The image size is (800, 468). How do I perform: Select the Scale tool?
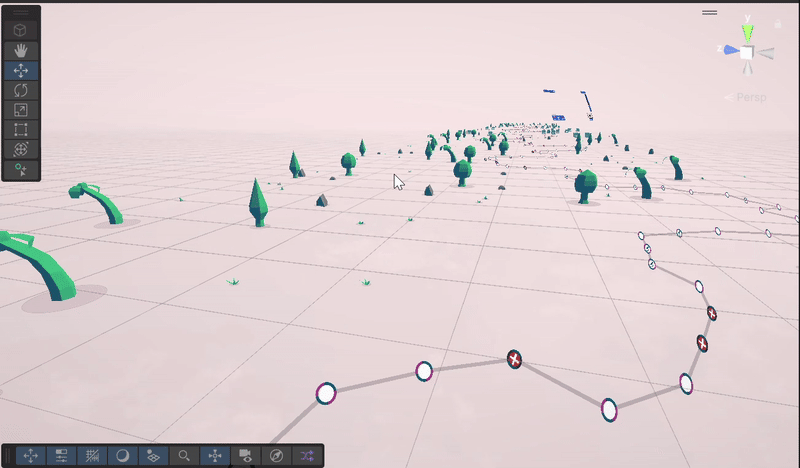(20, 110)
